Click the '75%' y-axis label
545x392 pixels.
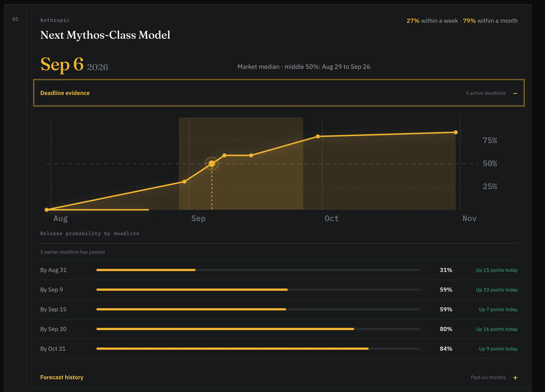tap(490, 141)
